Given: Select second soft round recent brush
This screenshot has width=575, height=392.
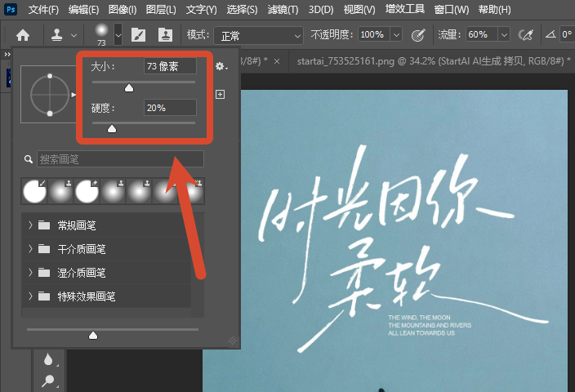Looking at the screenshot, I should click(60, 191).
